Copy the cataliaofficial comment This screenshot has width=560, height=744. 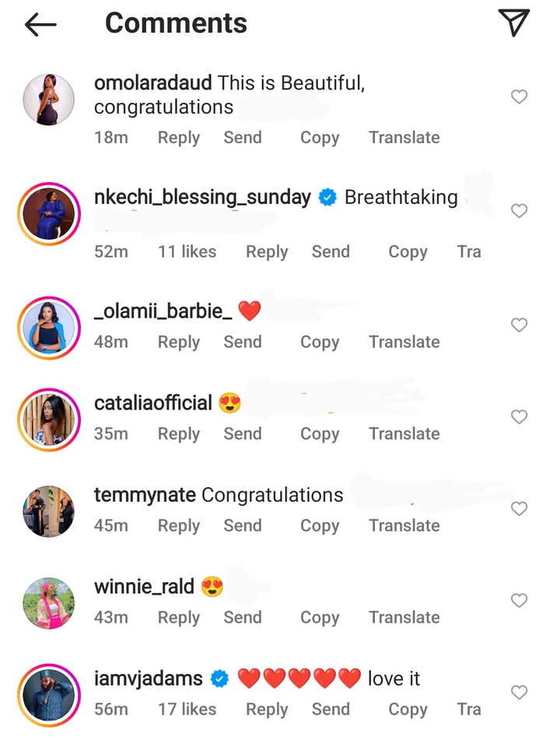pyautogui.click(x=320, y=433)
